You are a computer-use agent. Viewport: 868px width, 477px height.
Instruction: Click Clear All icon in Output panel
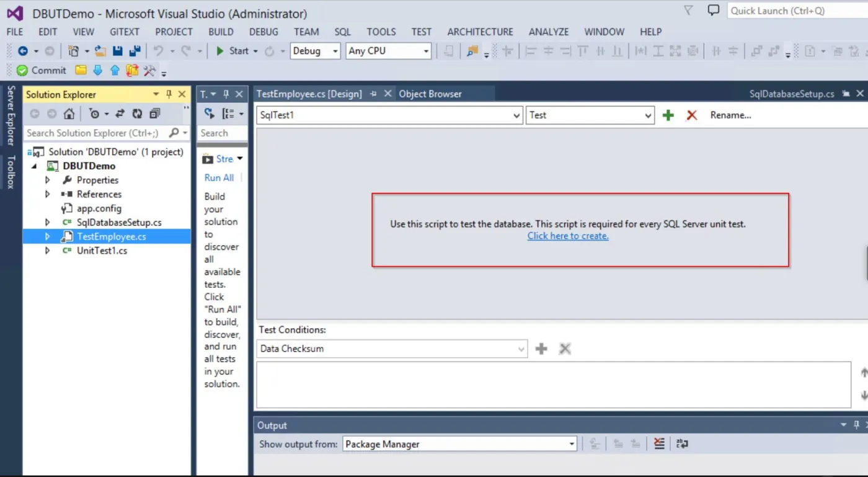(x=659, y=444)
